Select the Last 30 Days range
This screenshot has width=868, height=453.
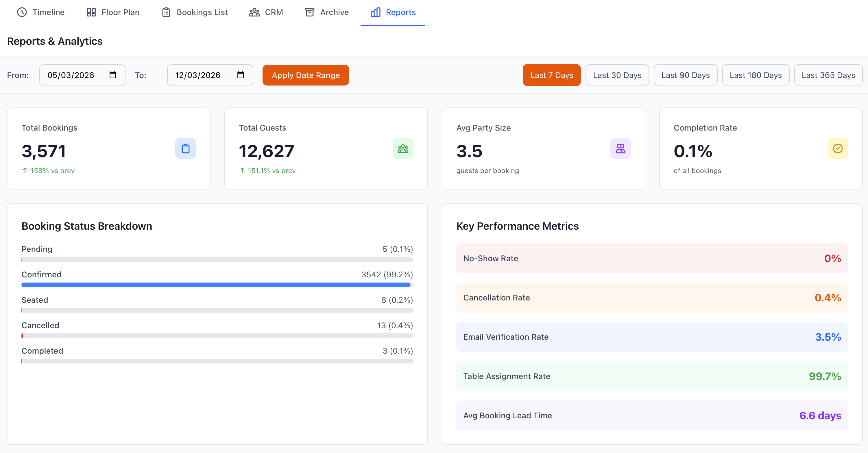tap(617, 75)
